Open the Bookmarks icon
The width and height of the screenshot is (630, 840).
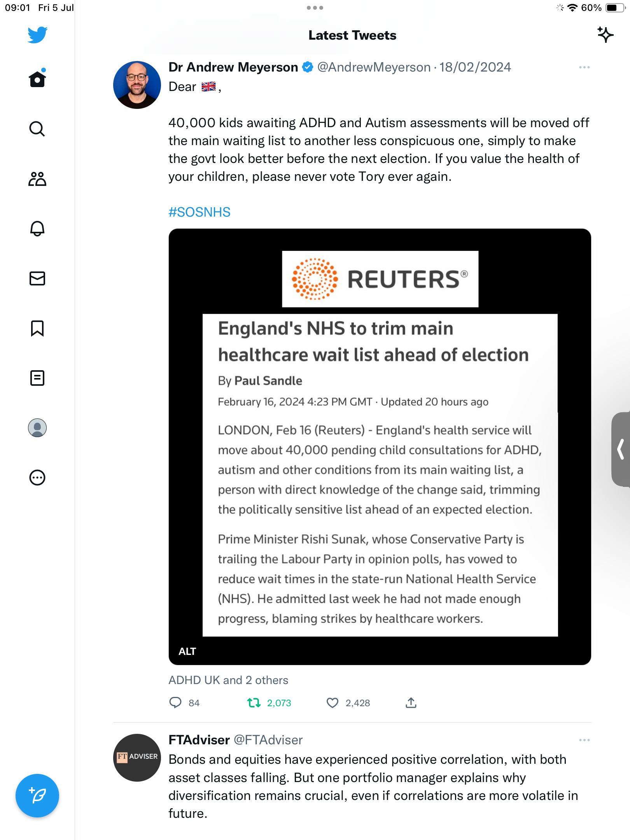pos(37,328)
